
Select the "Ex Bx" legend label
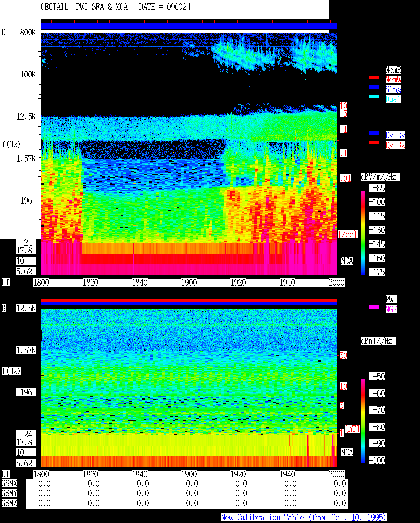395,135
